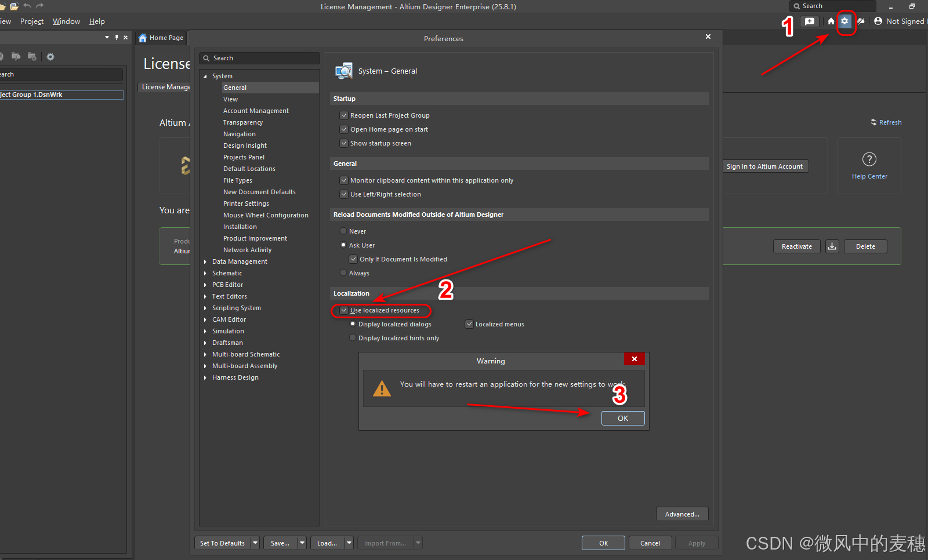This screenshot has width=928, height=560.
Task: Open Help Center question mark icon
Action: click(x=869, y=159)
